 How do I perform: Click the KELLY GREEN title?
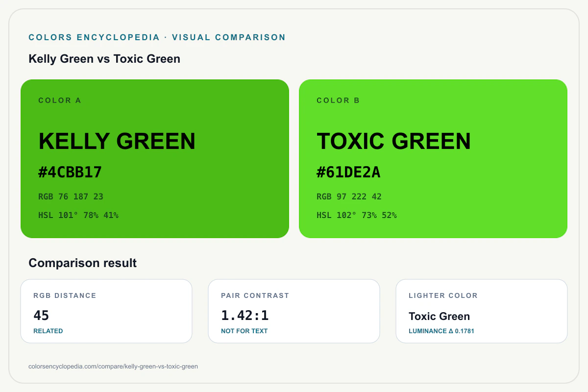[x=117, y=141]
